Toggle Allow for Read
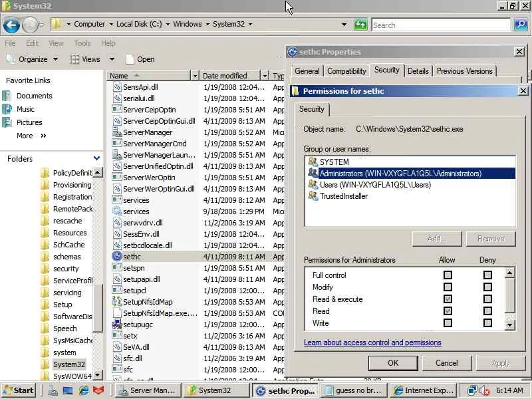 coord(448,311)
